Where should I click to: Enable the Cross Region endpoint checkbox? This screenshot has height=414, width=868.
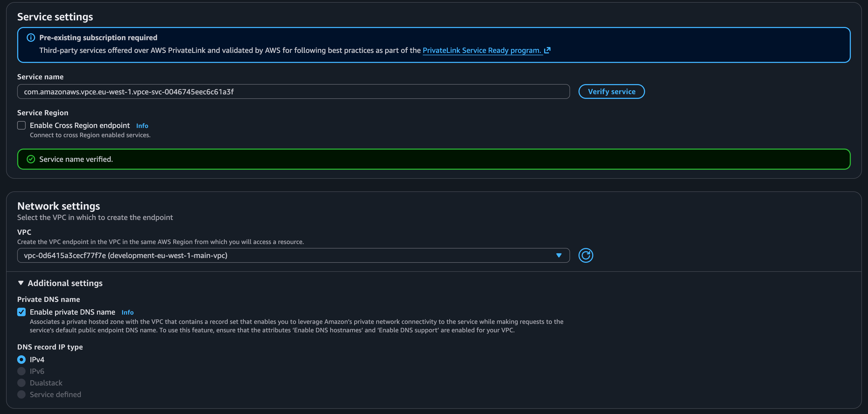point(21,125)
